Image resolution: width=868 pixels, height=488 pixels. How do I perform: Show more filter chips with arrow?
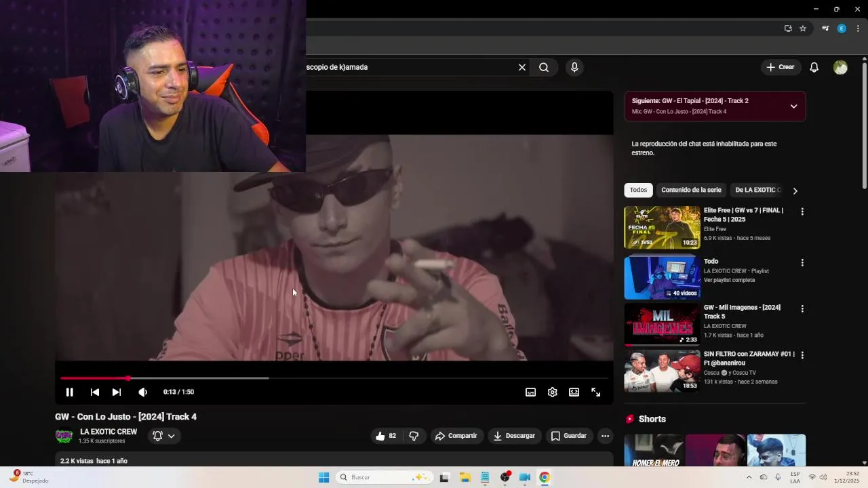point(795,190)
